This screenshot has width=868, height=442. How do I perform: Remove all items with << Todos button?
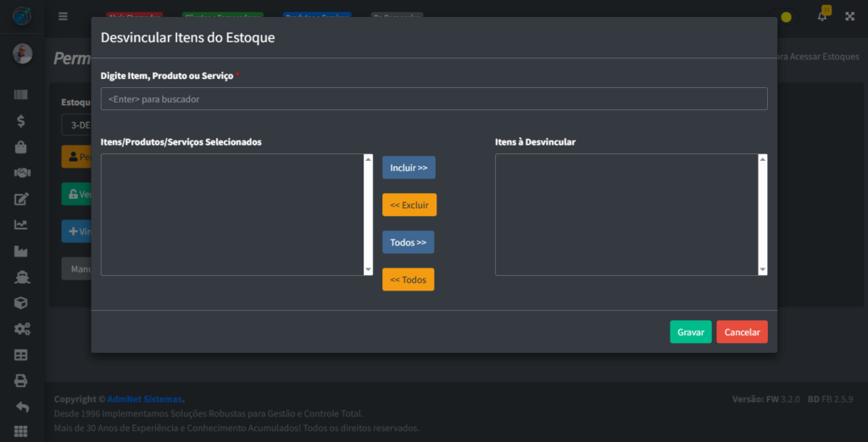point(408,279)
